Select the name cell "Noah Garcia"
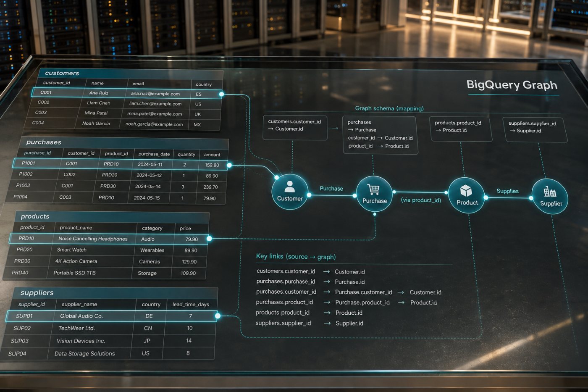Viewport: 588px width, 392px height. pos(96,124)
